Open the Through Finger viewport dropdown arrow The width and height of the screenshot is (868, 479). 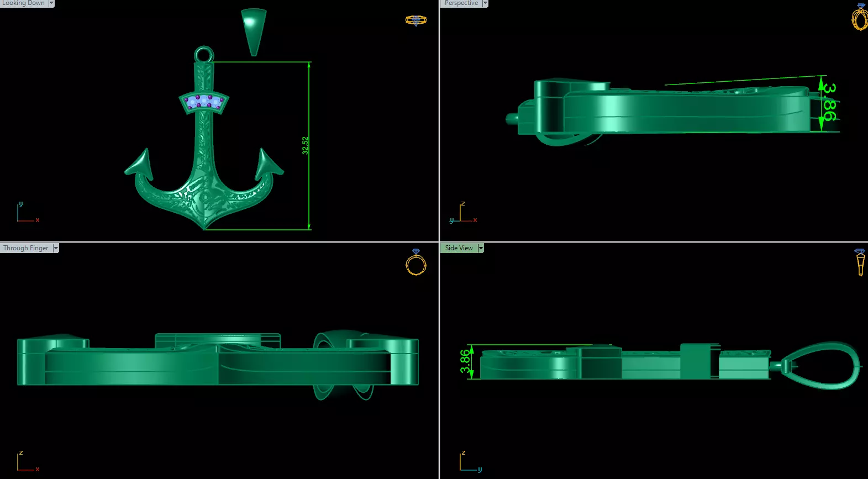click(56, 248)
